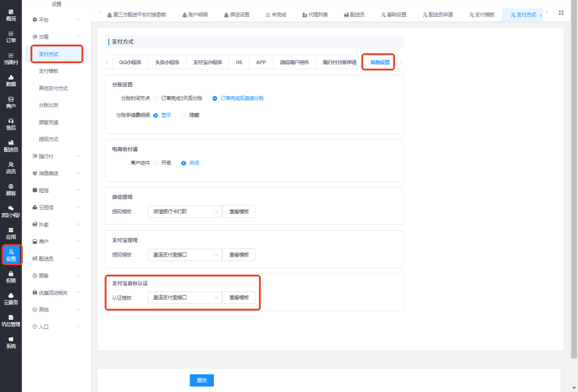
Task: Open 当面付 in the dark sidebar
Action: (x=11, y=59)
